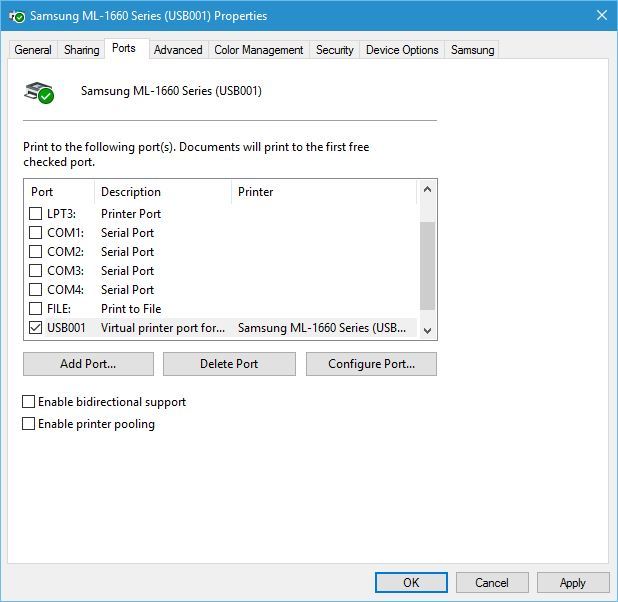Select the 'Printer Port' description text

click(131, 214)
